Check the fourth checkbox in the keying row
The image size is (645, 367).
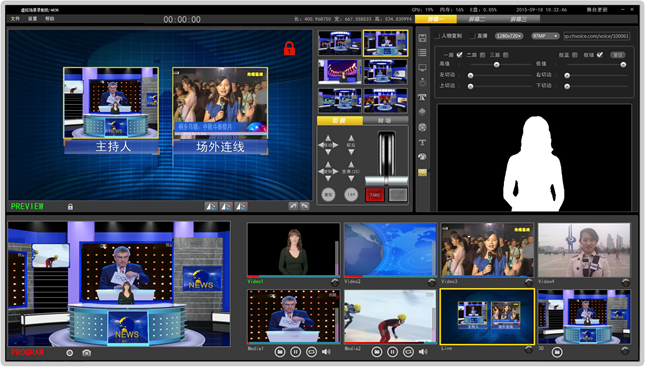575,55
